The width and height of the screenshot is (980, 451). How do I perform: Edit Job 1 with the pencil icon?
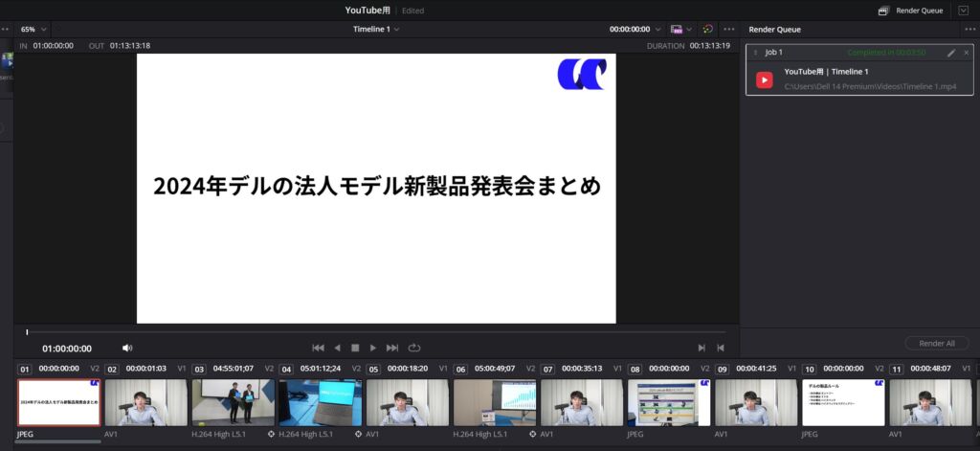[x=951, y=54]
